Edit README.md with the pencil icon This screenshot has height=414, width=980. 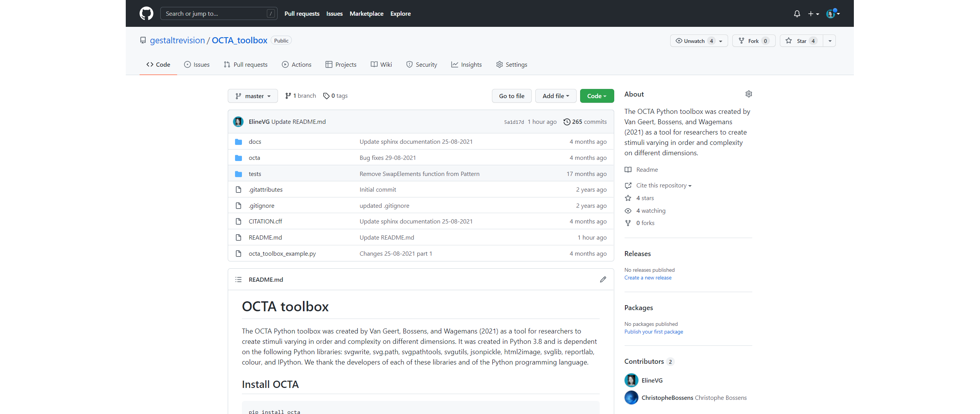(603, 279)
